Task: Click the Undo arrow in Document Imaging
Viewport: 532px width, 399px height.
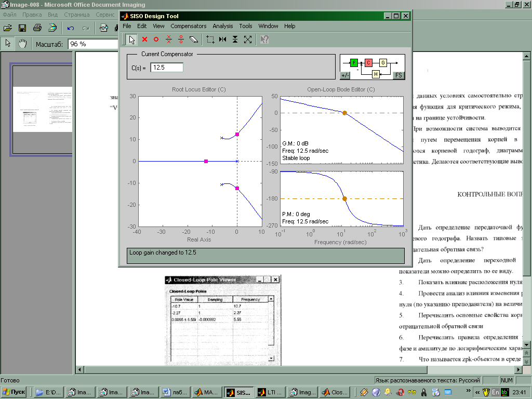Action: click(x=71, y=28)
